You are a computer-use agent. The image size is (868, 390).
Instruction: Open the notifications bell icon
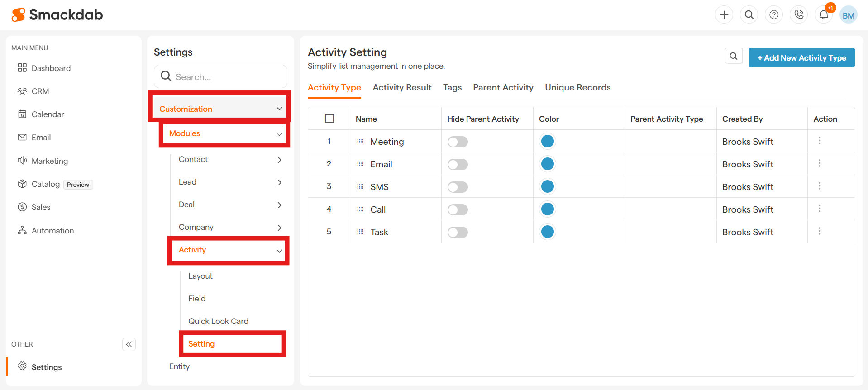click(824, 15)
